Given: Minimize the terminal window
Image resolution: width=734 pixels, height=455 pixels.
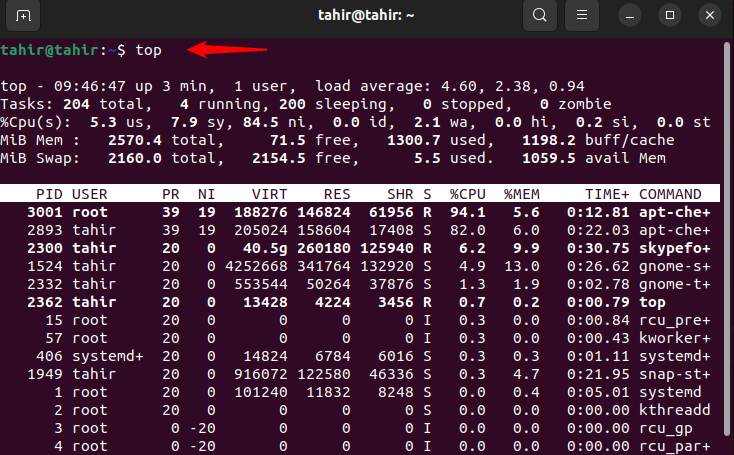Looking at the screenshot, I should click(630, 15).
